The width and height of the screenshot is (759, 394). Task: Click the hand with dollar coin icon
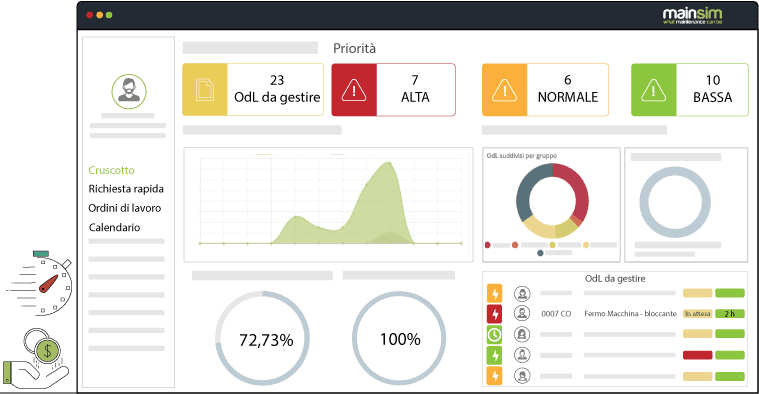pos(36,358)
